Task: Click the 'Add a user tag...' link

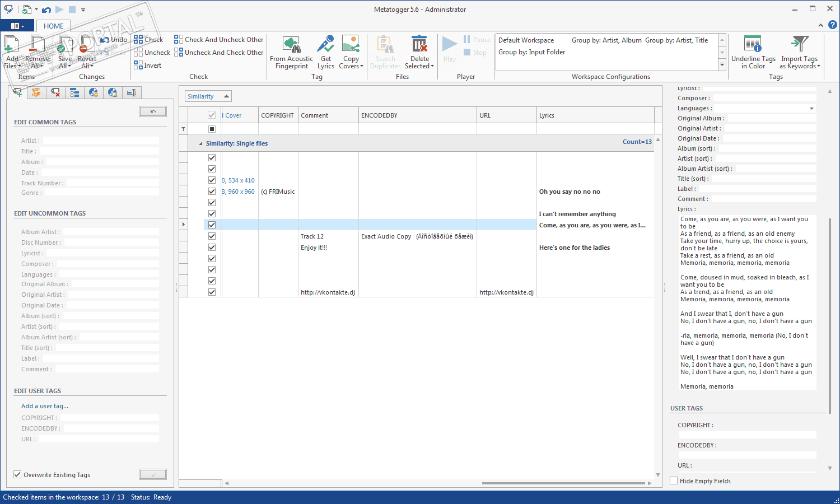Action: 45,406
